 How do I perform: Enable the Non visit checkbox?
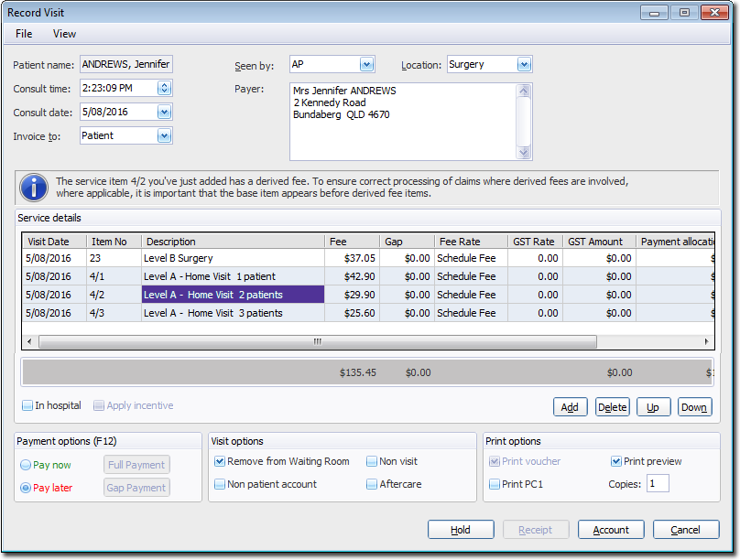(x=372, y=462)
